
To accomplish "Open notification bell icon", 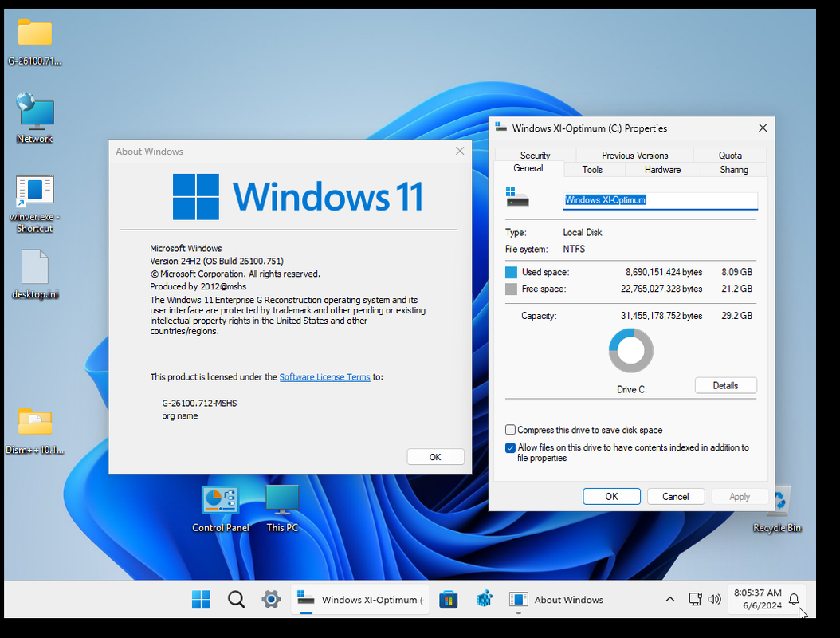I will coord(794,600).
